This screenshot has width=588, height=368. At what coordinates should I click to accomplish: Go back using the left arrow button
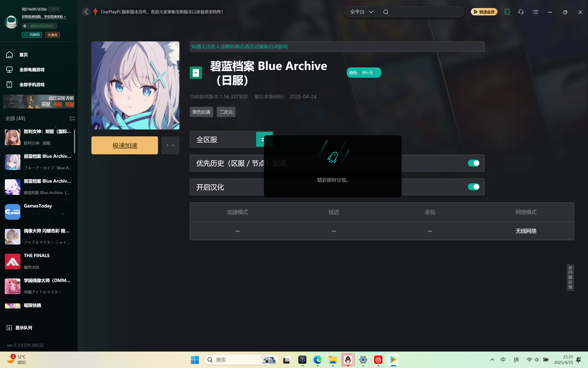point(86,12)
